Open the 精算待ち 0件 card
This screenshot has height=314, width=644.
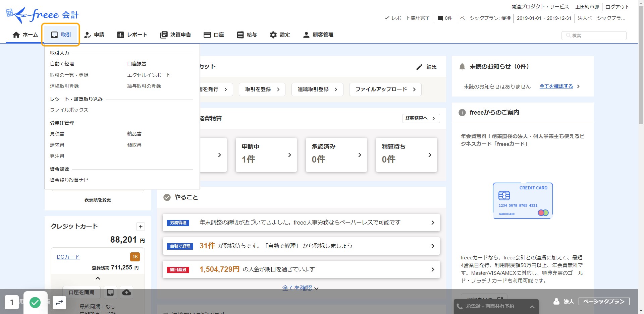coord(406,155)
